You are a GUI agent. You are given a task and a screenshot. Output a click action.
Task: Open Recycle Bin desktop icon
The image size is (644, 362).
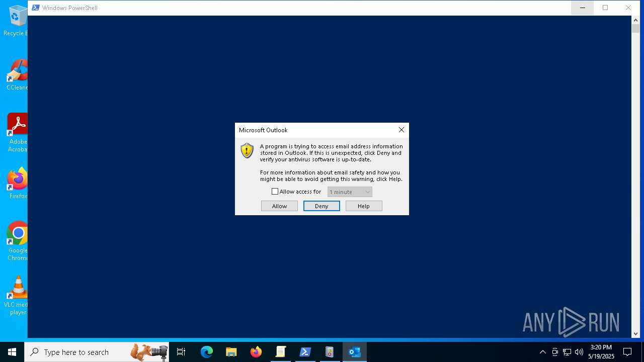(x=17, y=21)
